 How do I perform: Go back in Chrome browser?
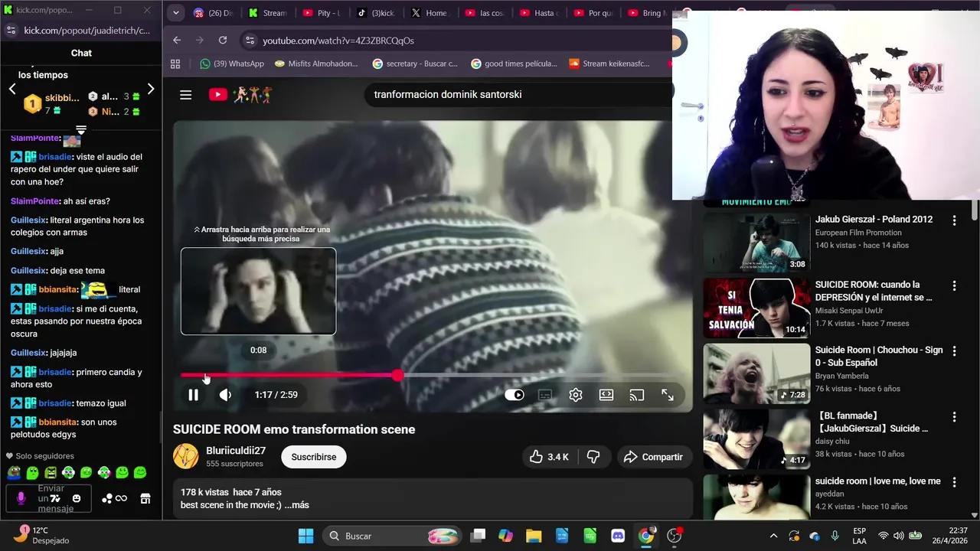pyautogui.click(x=177, y=41)
